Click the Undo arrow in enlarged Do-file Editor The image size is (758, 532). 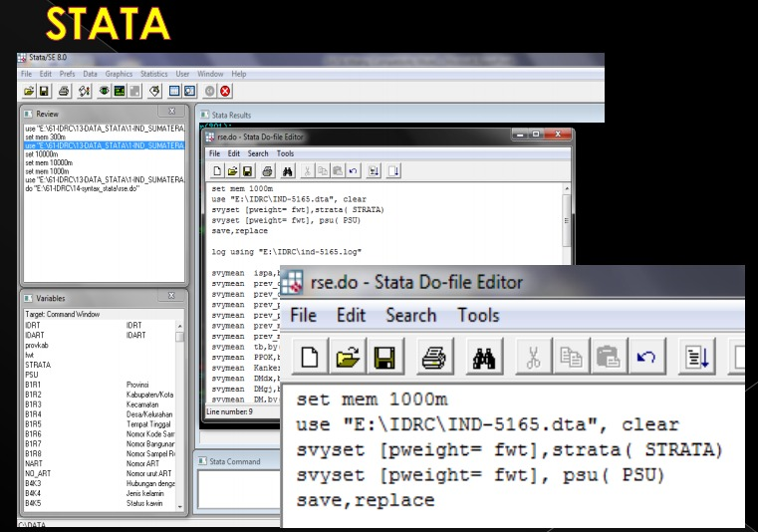646,358
